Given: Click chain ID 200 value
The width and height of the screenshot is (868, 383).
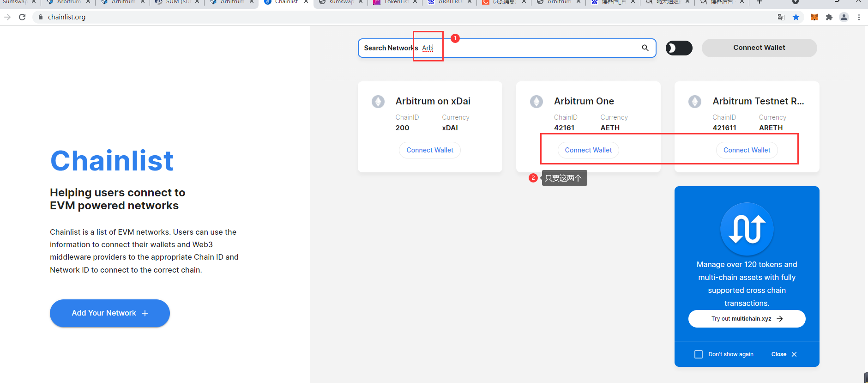Looking at the screenshot, I should tap(402, 128).
